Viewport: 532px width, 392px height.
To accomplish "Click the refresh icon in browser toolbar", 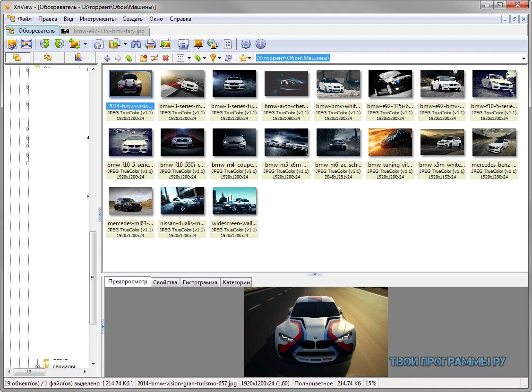I will pyautogui.click(x=228, y=58).
